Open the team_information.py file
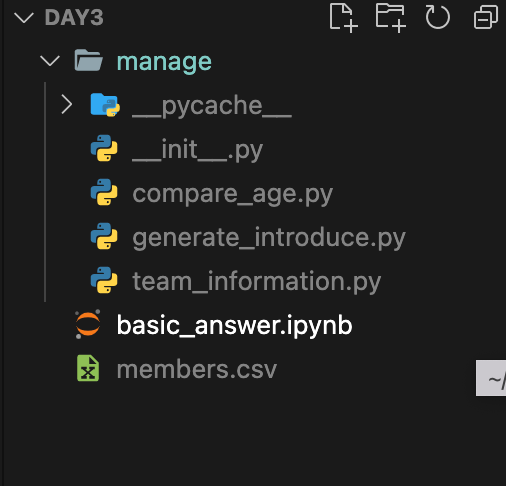The image size is (506, 486). pyautogui.click(x=256, y=282)
